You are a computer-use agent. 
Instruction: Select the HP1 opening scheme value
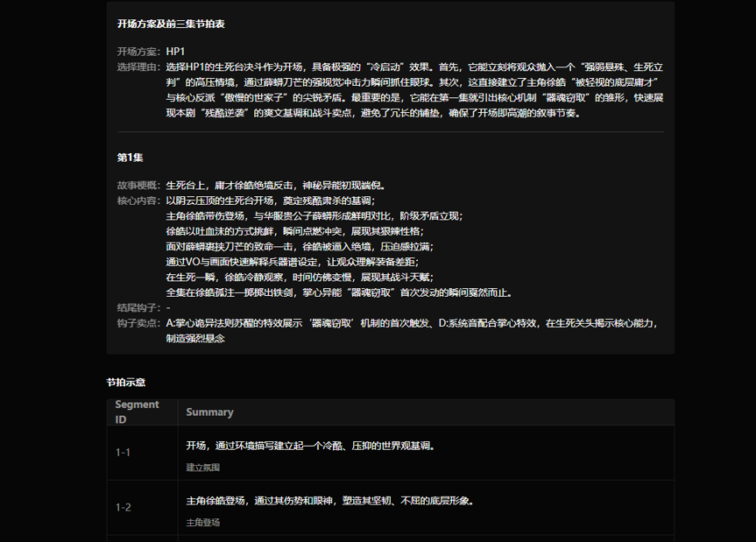pyautogui.click(x=175, y=52)
